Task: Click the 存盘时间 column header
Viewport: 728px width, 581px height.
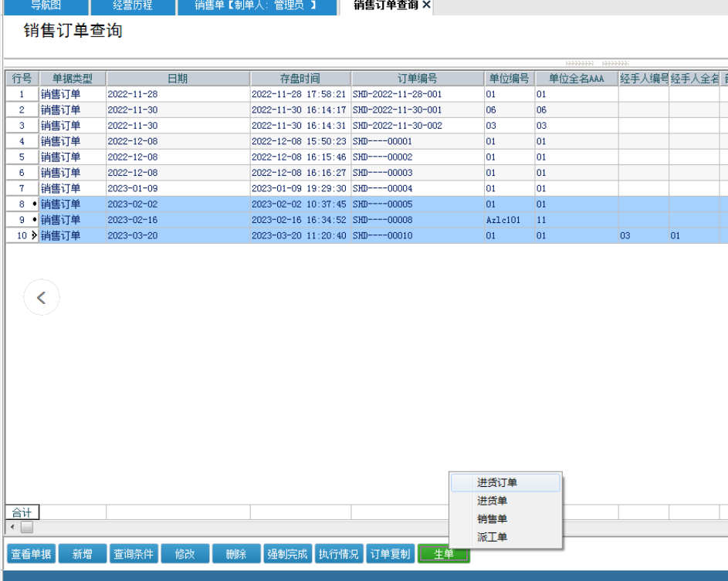Action: tap(300, 79)
